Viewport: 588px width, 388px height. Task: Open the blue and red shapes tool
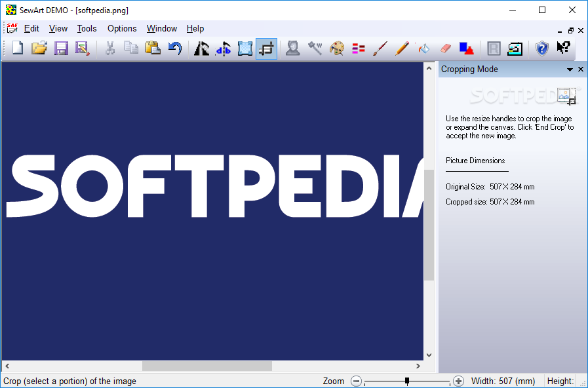tap(467, 48)
